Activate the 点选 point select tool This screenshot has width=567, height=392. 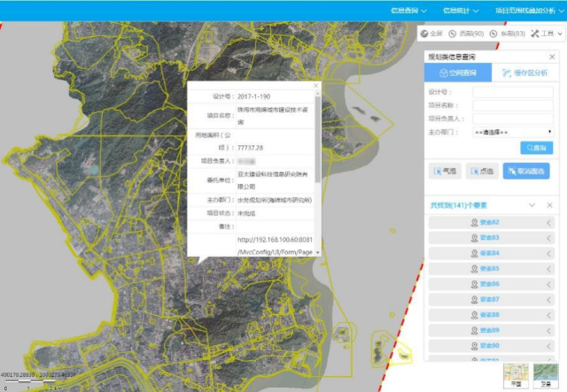pyautogui.click(x=482, y=172)
